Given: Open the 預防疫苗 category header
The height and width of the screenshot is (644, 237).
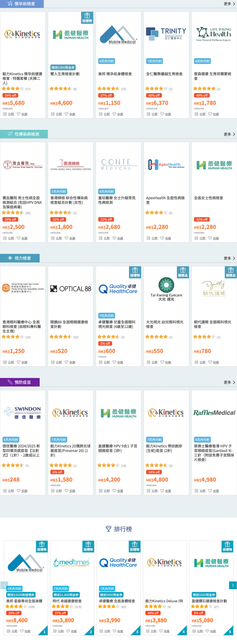Looking at the screenshot, I should [x=20, y=382].
